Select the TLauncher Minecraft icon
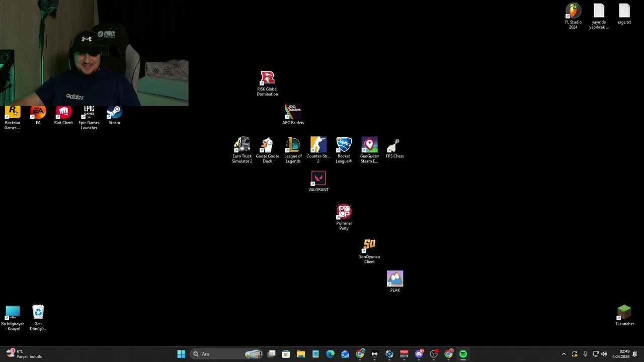This screenshot has width=644, height=362. point(624,315)
